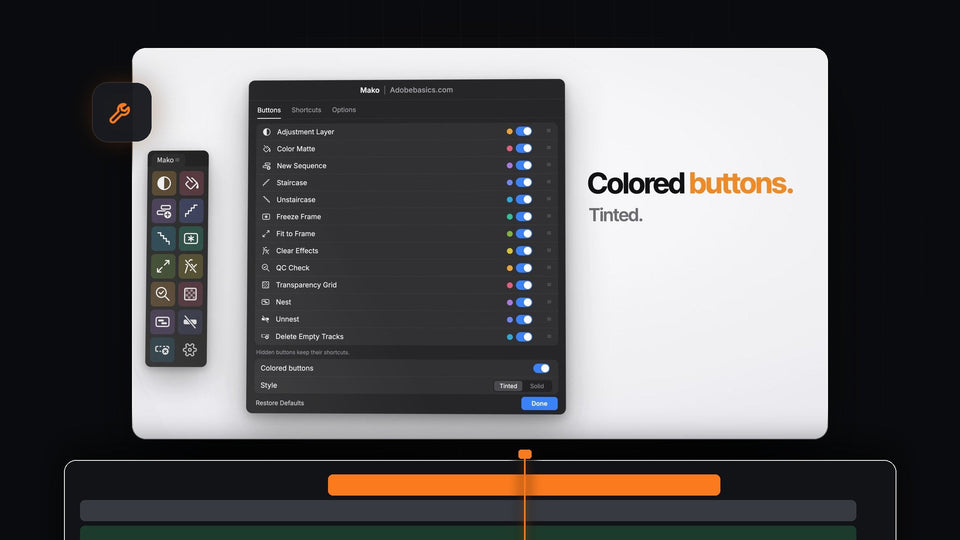Click the orange timeline playhead handle

point(525,454)
